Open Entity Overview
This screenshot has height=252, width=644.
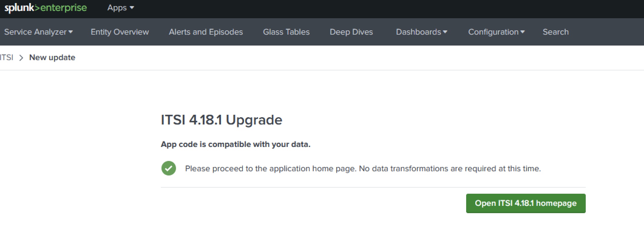[120, 32]
